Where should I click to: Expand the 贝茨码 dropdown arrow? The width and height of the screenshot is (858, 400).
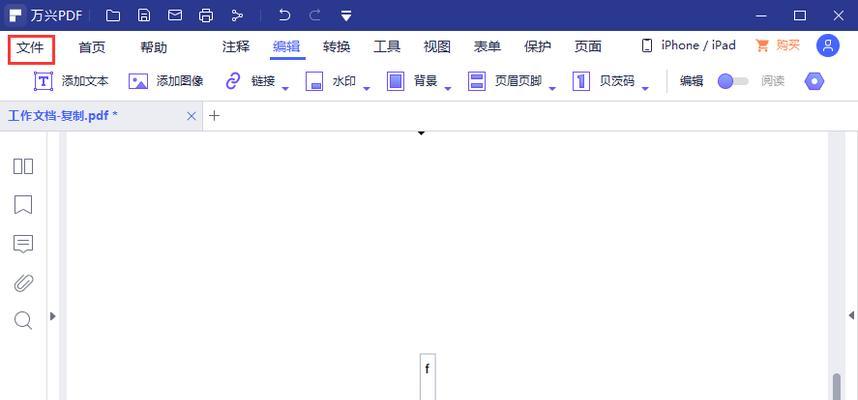(x=645, y=88)
